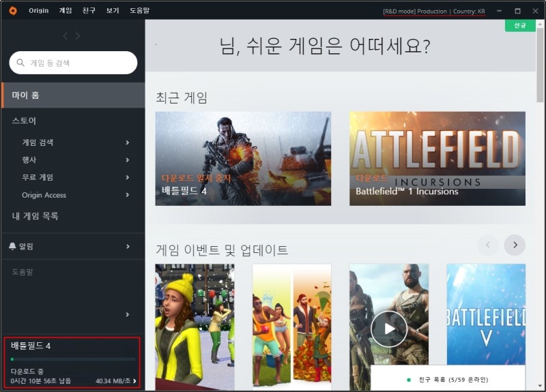Open 행사 in the sidebar
Viewport: 546px width, 392px height.
pos(29,160)
